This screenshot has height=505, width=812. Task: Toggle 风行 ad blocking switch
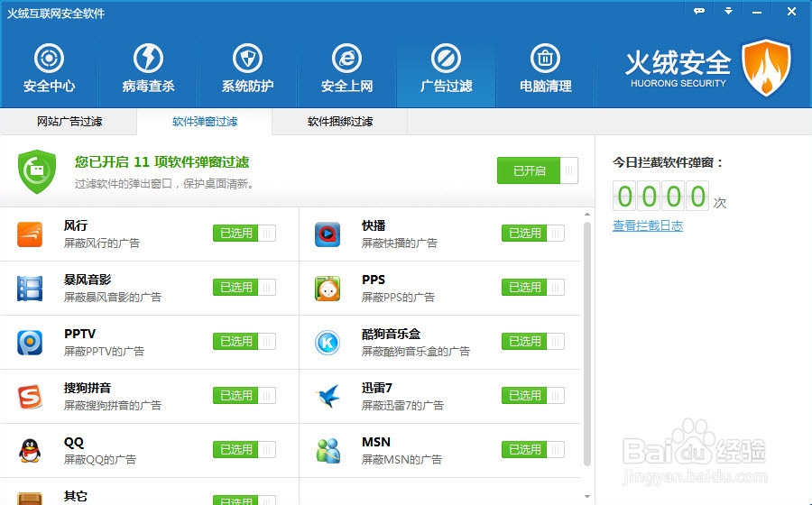[245, 234]
